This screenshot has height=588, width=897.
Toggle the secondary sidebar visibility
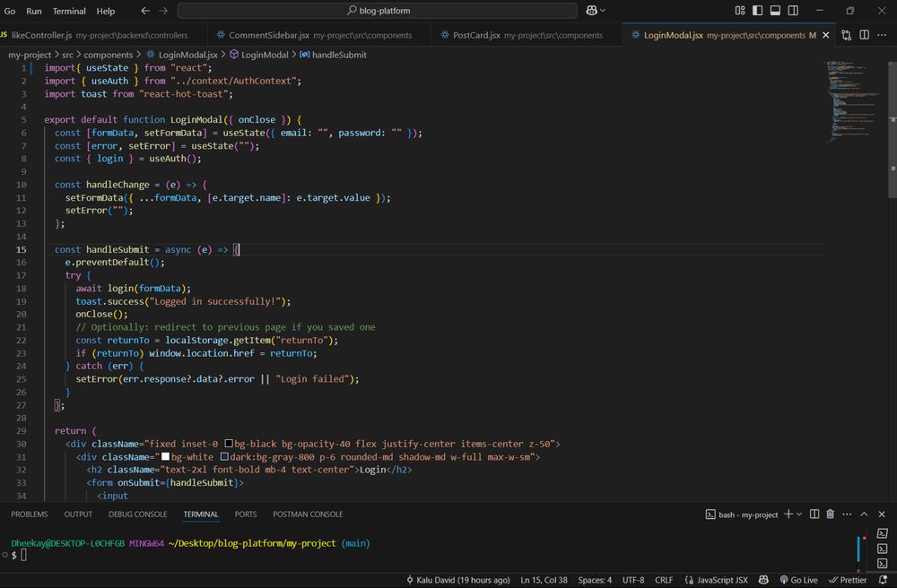coord(793,10)
